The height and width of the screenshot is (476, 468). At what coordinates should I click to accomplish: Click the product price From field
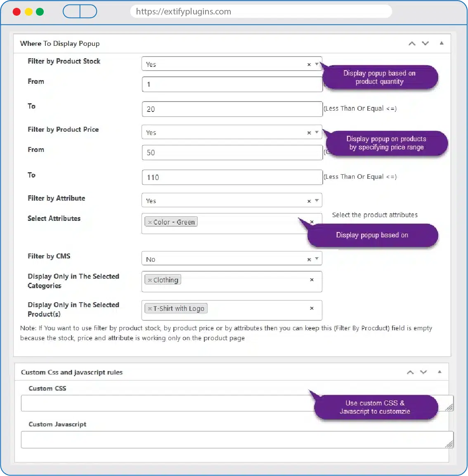point(232,152)
